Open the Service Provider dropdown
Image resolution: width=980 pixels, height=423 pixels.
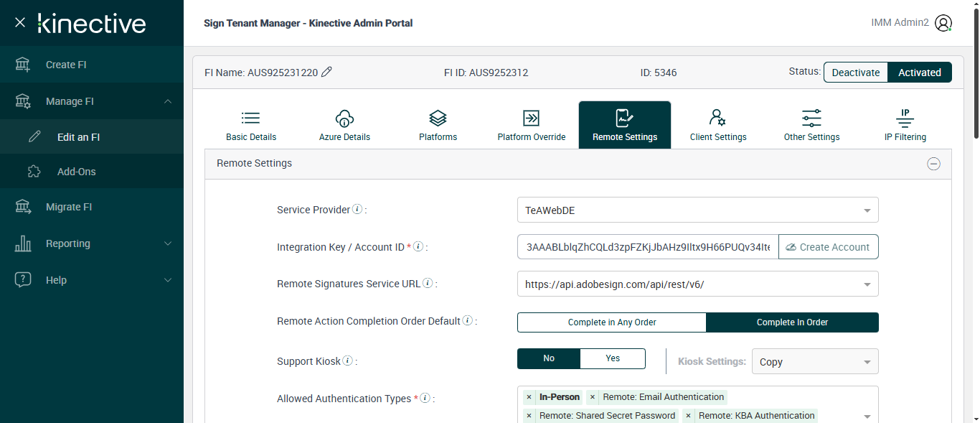[x=697, y=210]
